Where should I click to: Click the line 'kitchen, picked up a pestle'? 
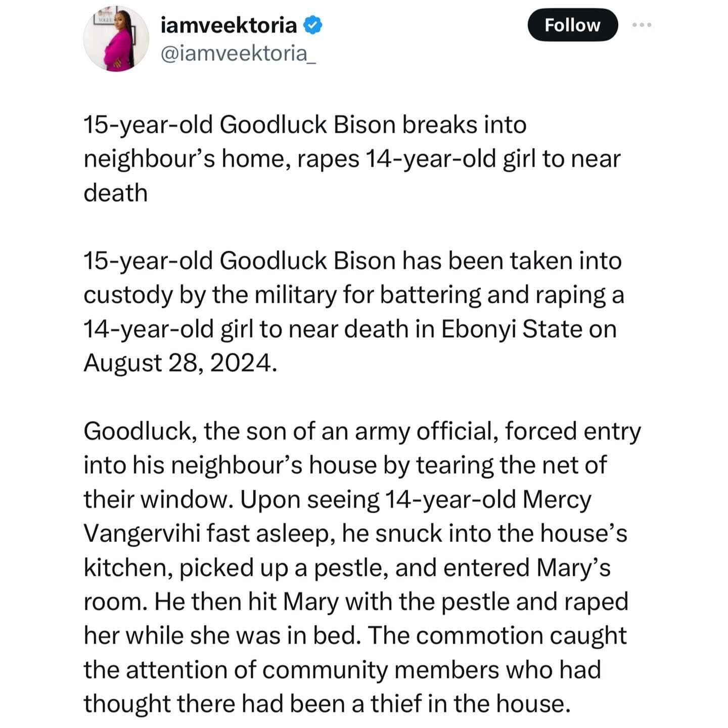347,567
